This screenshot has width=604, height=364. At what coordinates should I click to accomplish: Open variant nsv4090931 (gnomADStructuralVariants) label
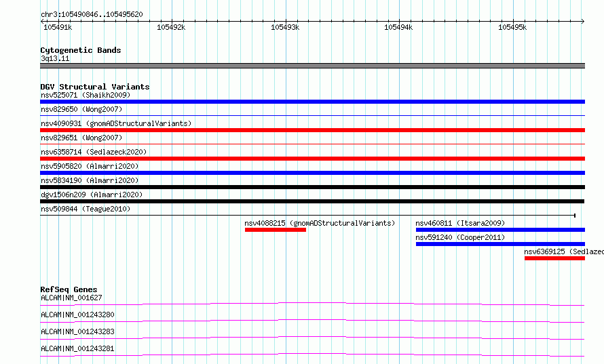[x=116, y=123]
